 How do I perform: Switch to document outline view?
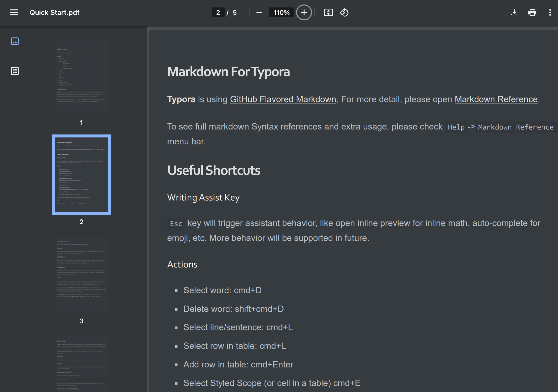tap(15, 71)
